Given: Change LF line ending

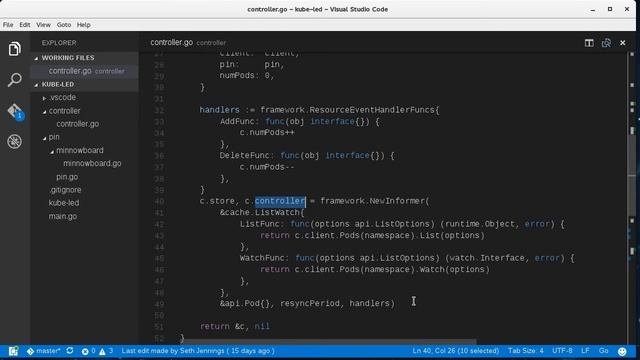Looking at the screenshot, I should [x=585, y=351].
